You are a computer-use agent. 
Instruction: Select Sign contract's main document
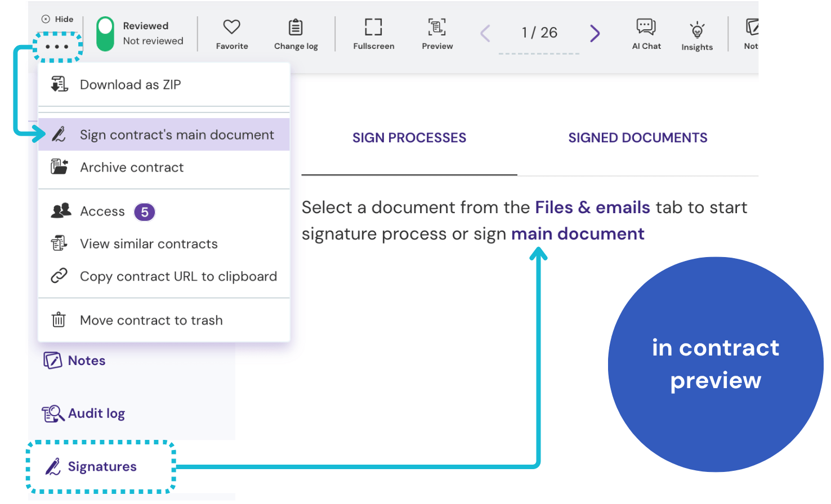164,134
